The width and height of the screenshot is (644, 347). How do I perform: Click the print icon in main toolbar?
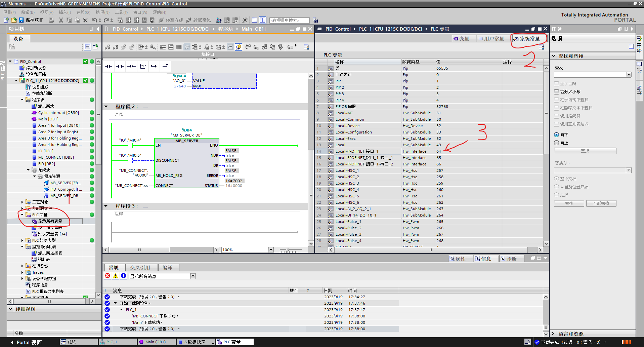tap(51, 20)
